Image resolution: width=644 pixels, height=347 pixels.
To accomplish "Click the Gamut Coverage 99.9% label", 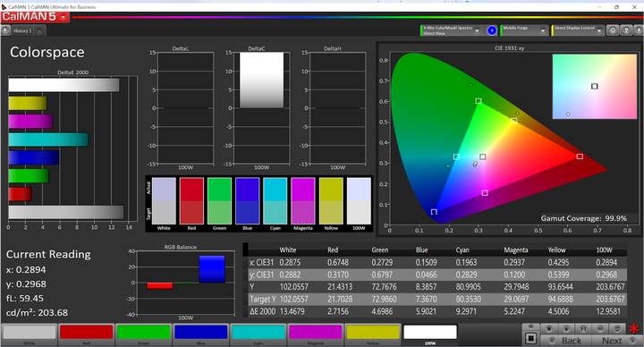I will point(583,218).
